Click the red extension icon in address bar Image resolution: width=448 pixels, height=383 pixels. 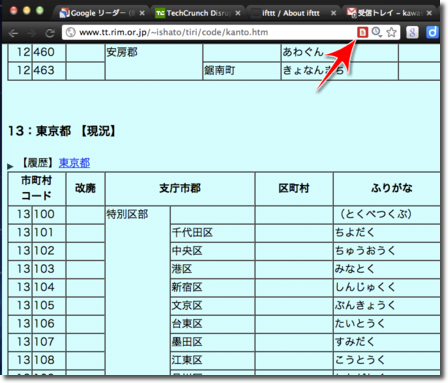pos(362,32)
